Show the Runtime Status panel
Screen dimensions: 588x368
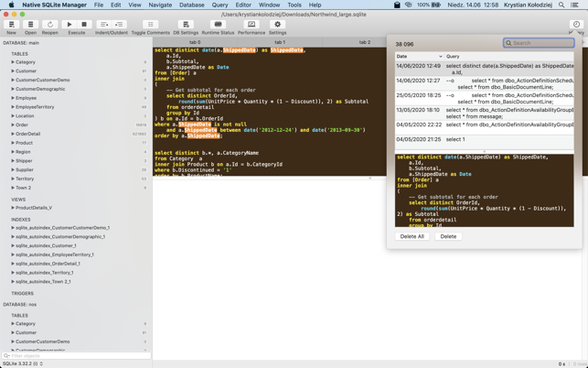point(218,26)
